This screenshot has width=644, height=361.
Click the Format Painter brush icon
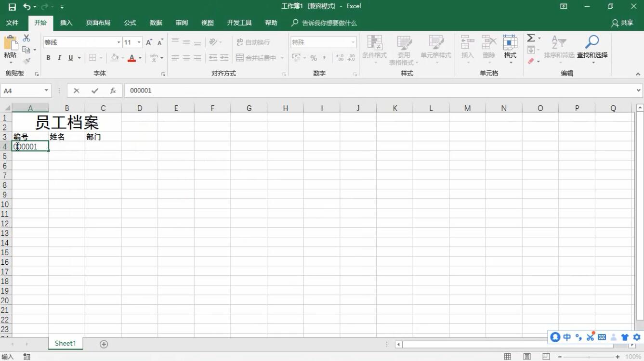click(x=26, y=61)
